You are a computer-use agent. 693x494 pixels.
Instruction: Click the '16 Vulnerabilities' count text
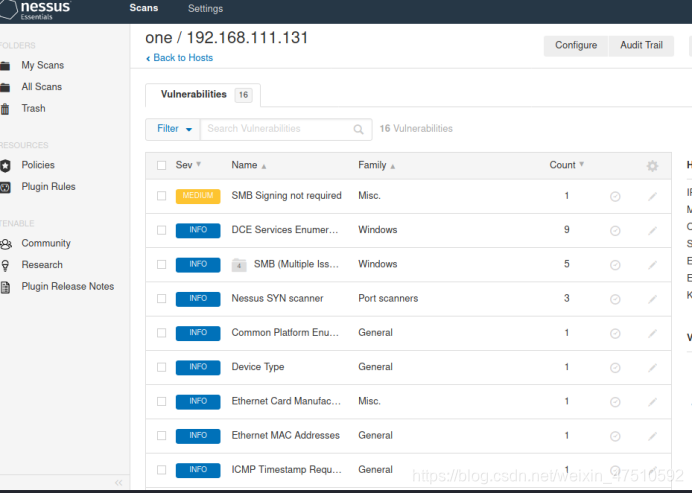tap(416, 129)
